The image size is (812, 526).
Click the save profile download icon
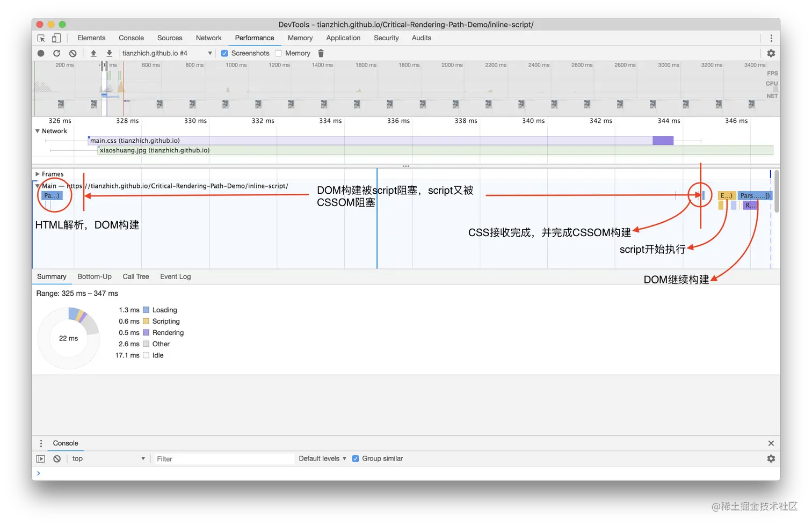click(109, 53)
